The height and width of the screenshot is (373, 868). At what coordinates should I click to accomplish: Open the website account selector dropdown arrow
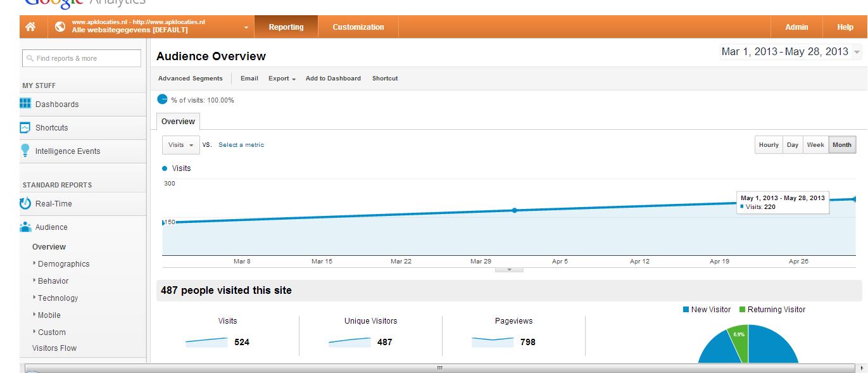pos(246,28)
